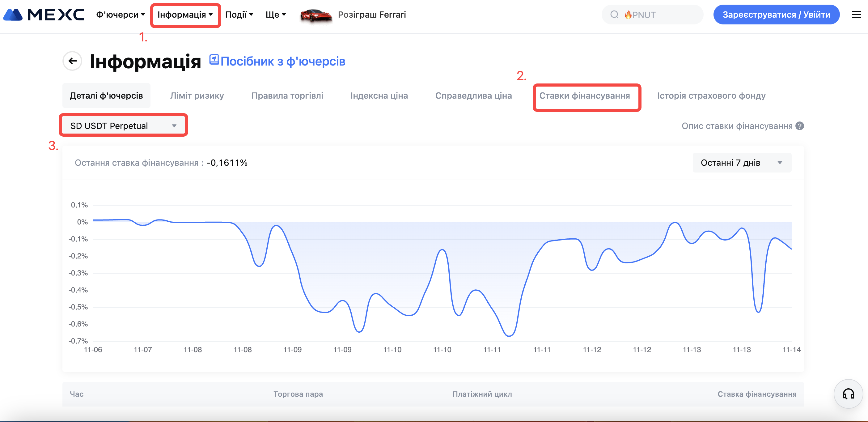868x422 pixels.
Task: Open the hamburger menu icon
Action: [x=856, y=15]
